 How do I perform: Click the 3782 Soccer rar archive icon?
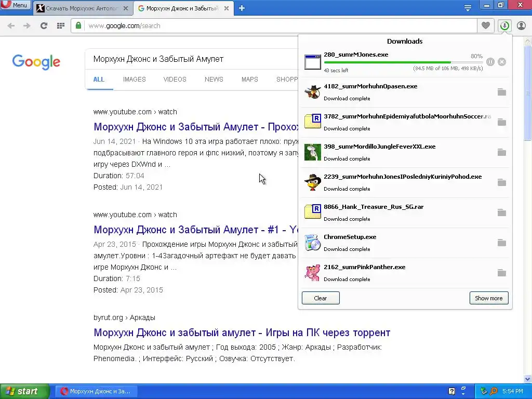[312, 122]
